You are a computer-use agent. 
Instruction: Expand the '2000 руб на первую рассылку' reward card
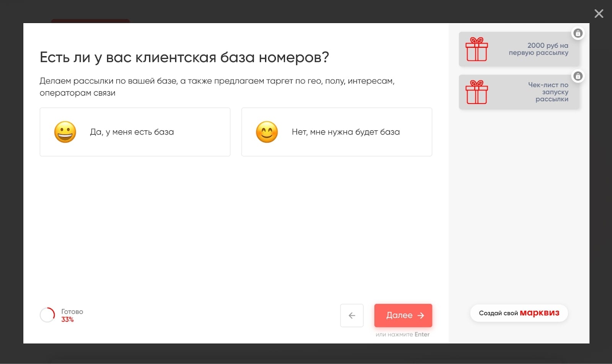(519, 49)
